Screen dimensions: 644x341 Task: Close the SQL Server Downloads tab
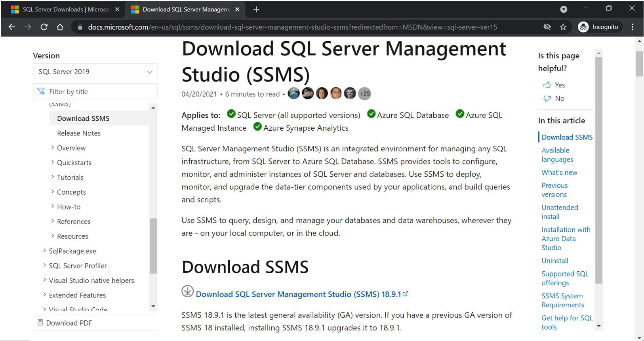117,10
